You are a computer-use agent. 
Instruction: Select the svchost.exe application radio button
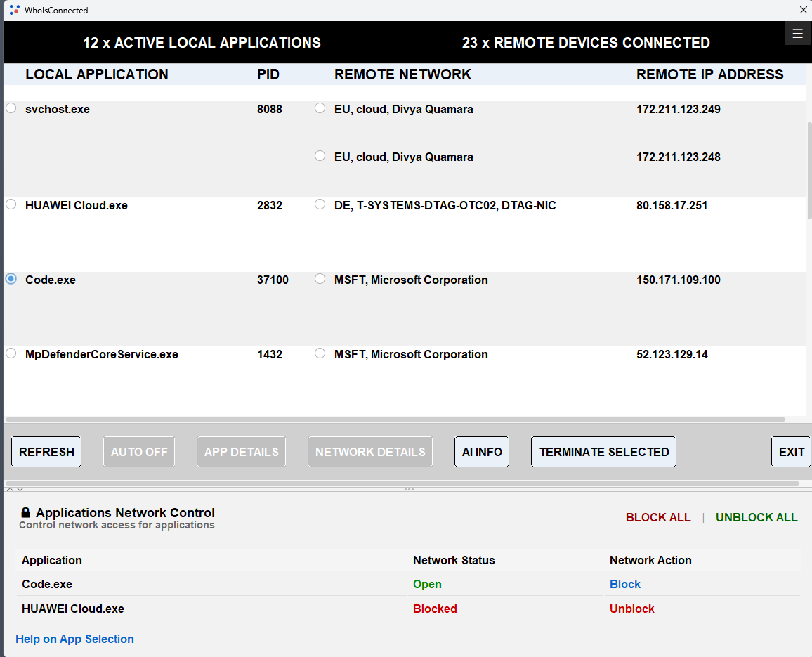click(x=11, y=108)
